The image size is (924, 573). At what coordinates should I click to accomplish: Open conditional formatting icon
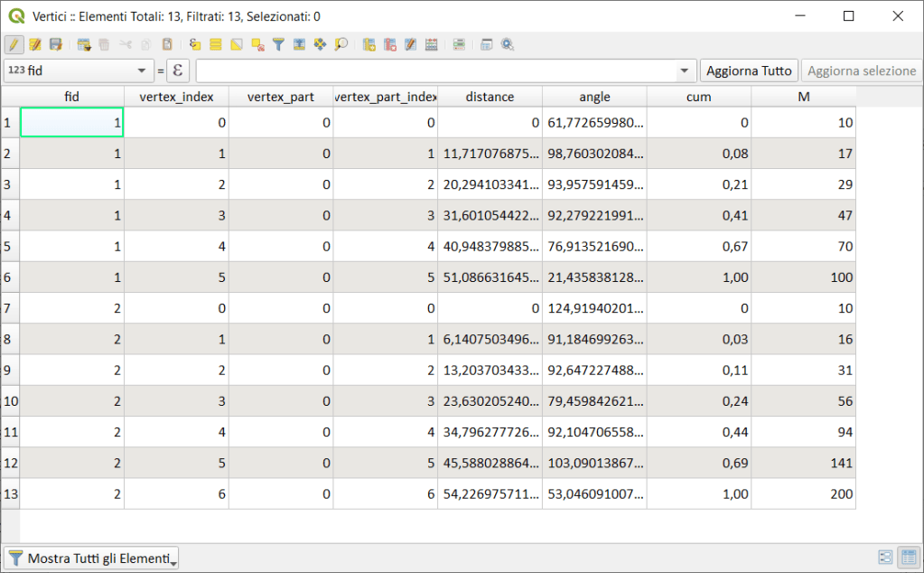point(459,44)
